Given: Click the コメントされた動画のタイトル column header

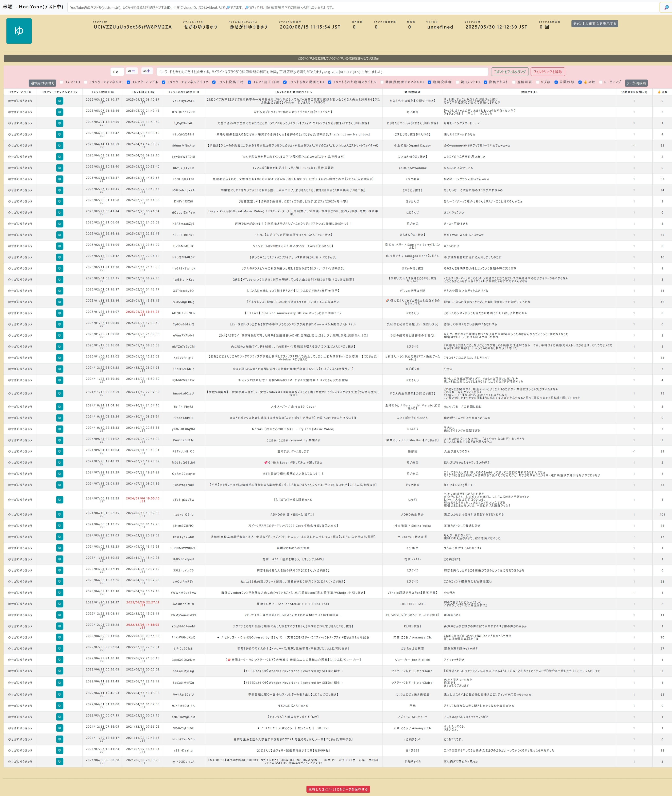Looking at the screenshot, I should coord(293,92).
